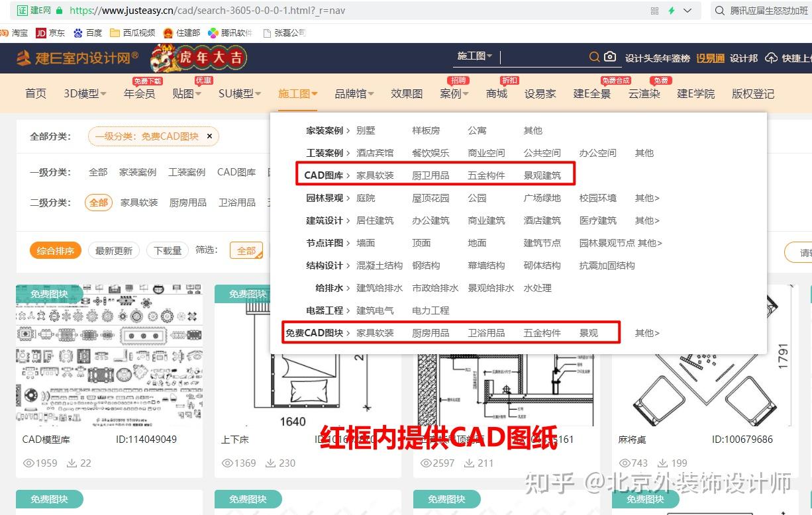Open camera image search icon
Image resolution: width=812 pixels, height=515 pixels.
(610, 58)
